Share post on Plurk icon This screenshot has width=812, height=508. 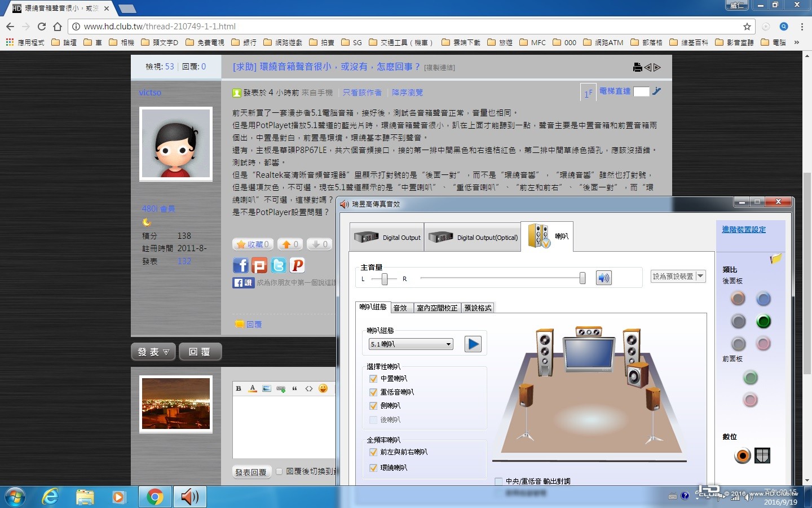(259, 265)
